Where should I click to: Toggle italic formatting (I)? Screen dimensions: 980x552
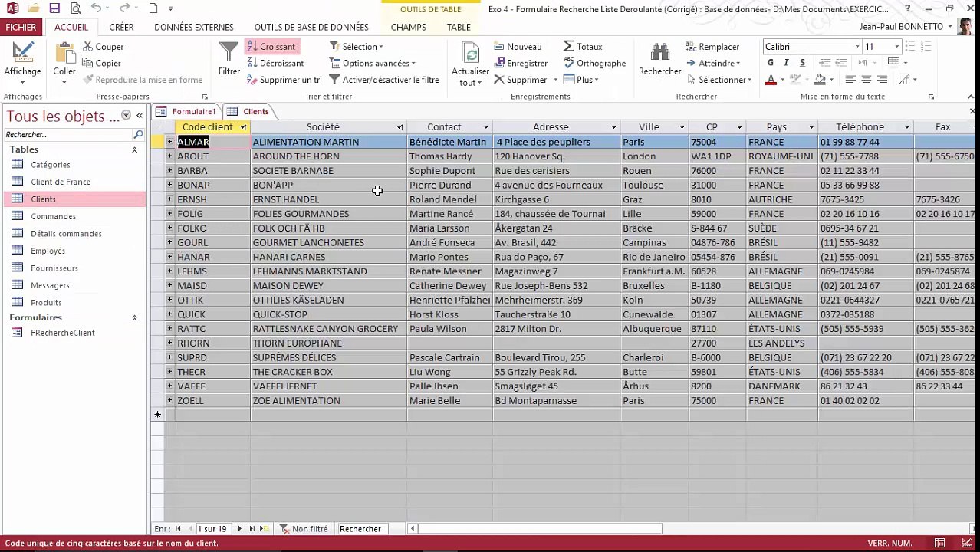pyautogui.click(x=786, y=63)
